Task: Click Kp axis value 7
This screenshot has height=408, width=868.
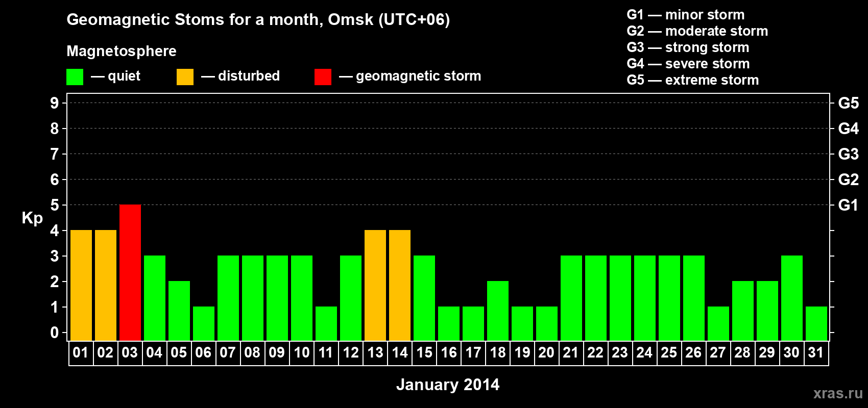Action: click(55, 154)
